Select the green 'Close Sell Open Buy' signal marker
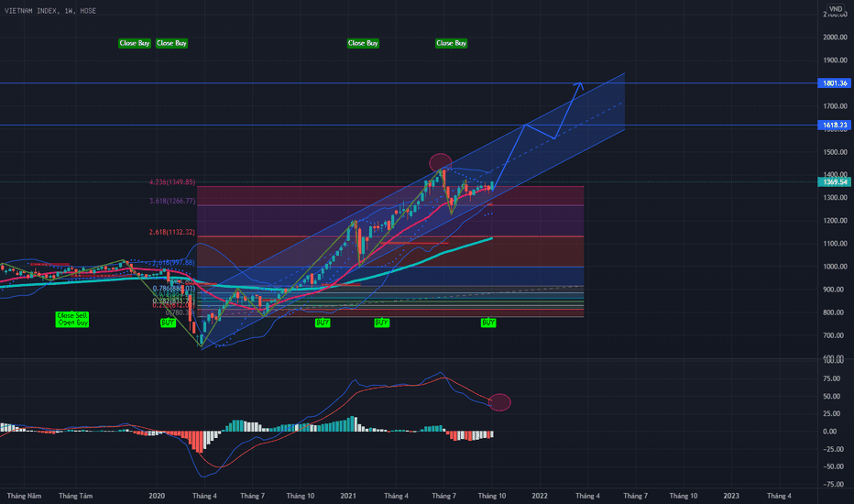The height and width of the screenshot is (504, 854). click(72, 319)
